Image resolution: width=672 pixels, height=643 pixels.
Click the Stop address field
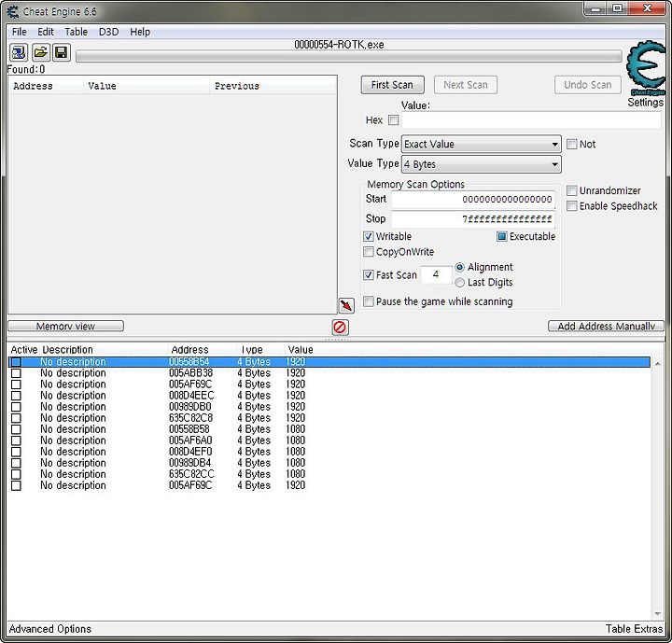point(473,219)
